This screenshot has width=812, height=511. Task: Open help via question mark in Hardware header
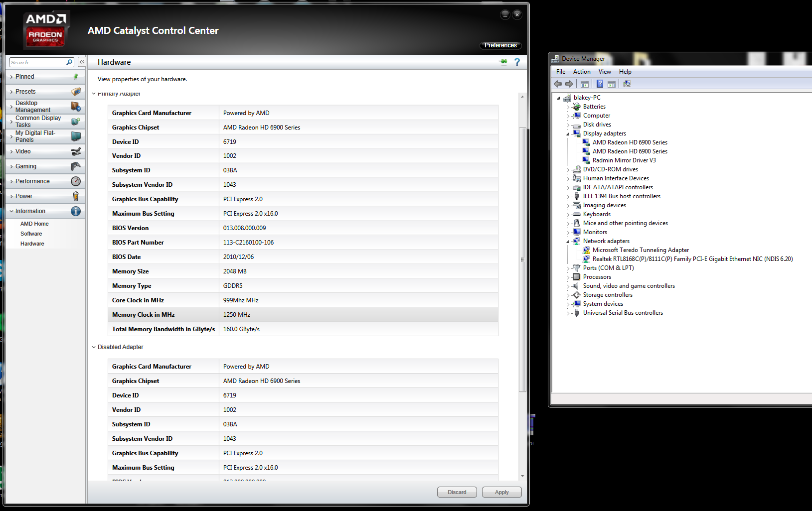517,62
